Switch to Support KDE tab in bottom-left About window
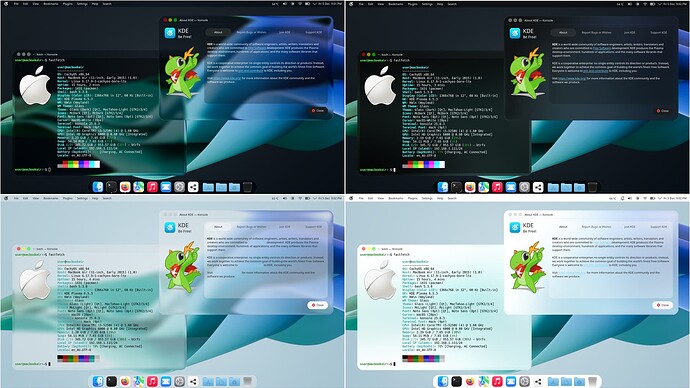Screen dimensions: 690x388 pyautogui.click(x=314, y=227)
